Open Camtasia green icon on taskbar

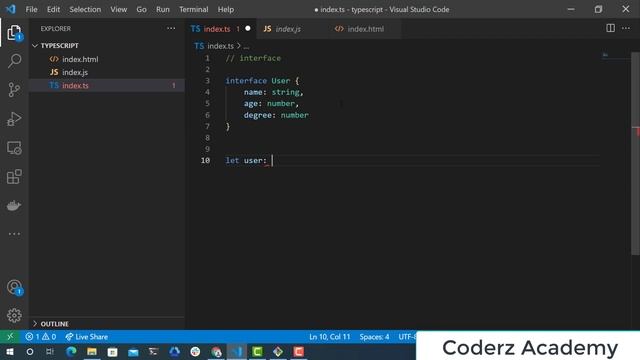[x=258, y=351]
